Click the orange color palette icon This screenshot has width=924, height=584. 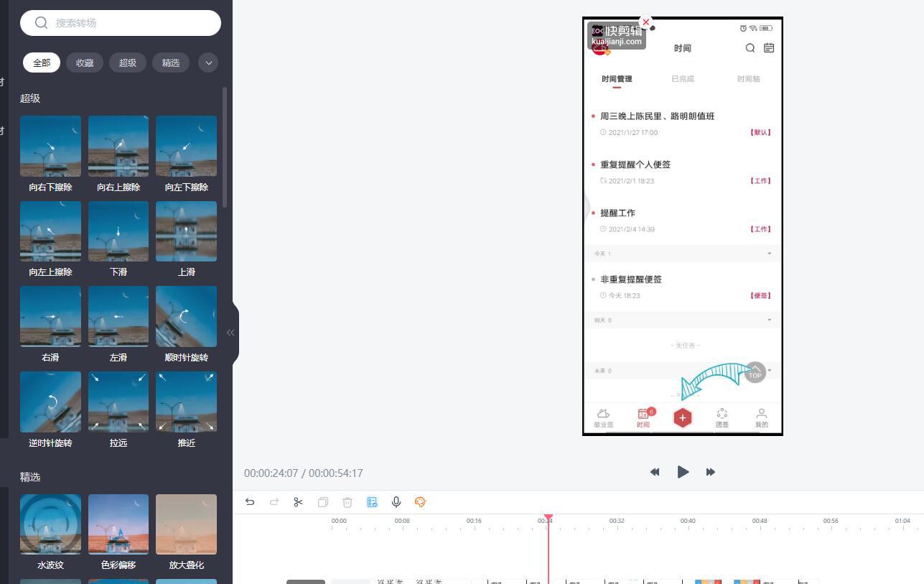(421, 502)
